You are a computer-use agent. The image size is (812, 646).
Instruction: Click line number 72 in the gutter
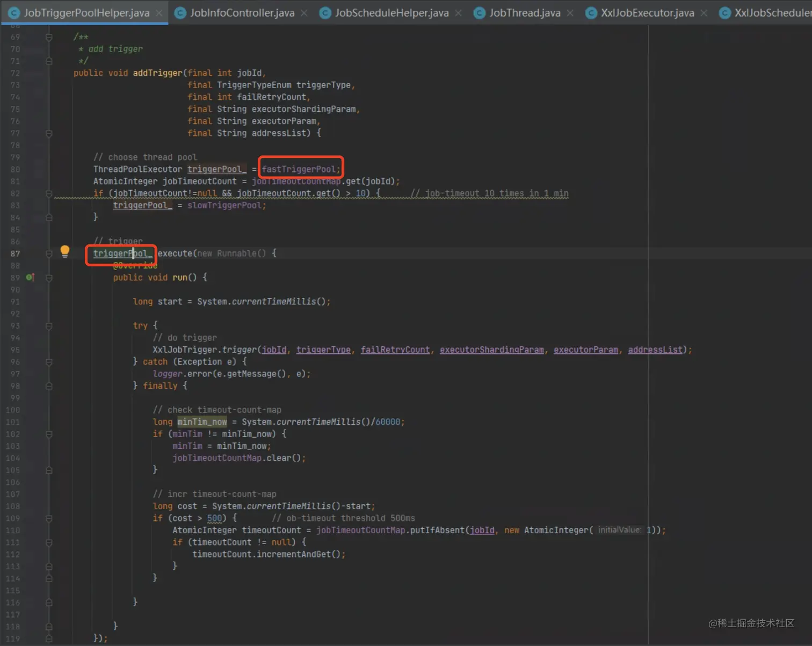click(15, 73)
